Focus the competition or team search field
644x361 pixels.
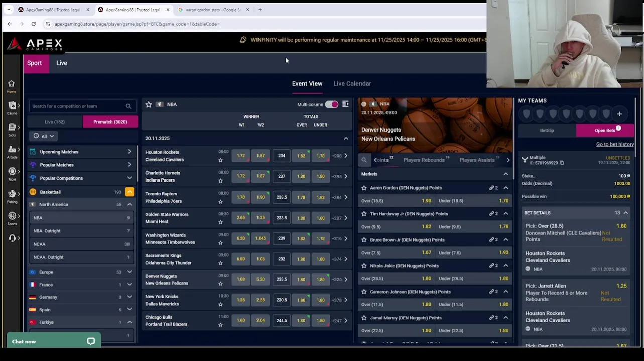82,106
